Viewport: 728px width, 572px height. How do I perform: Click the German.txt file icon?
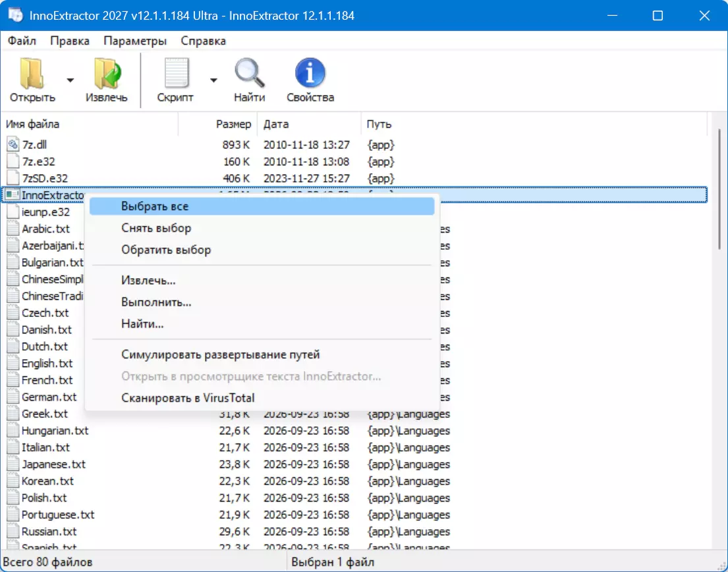coord(13,397)
